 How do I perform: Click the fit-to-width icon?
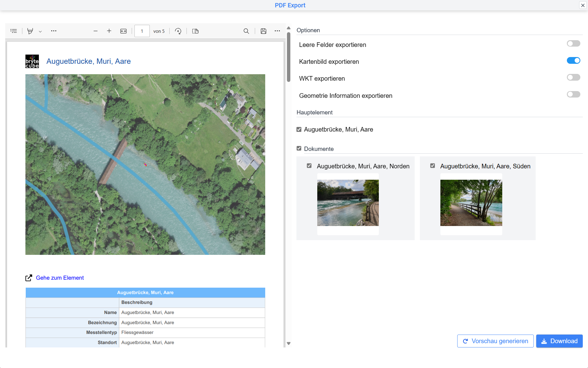tap(123, 31)
